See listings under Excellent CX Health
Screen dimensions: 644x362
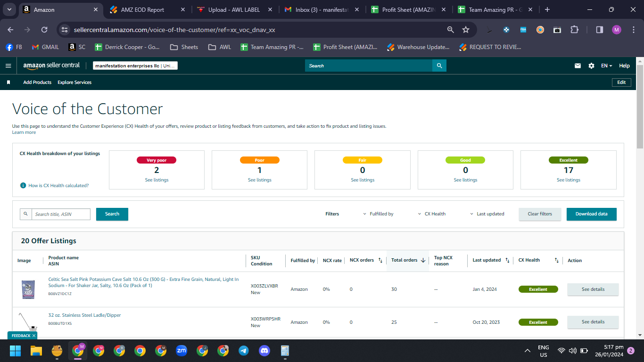569,180
